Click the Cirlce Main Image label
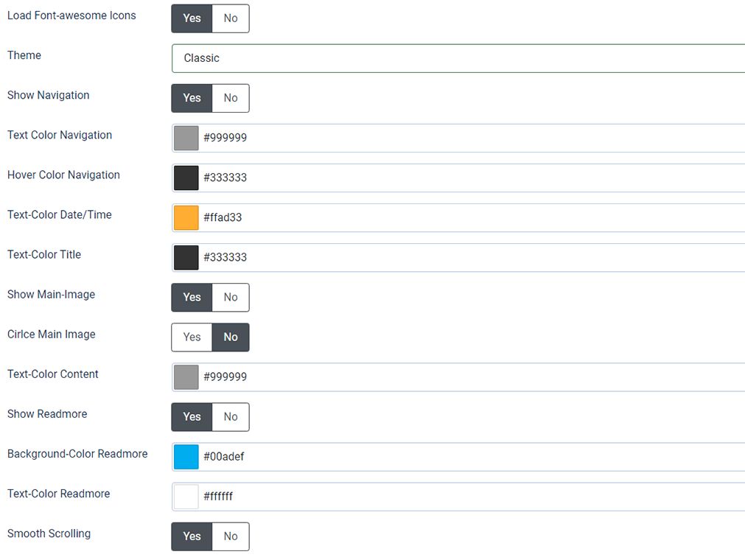Screen dimensions: 745x560 click(52, 335)
